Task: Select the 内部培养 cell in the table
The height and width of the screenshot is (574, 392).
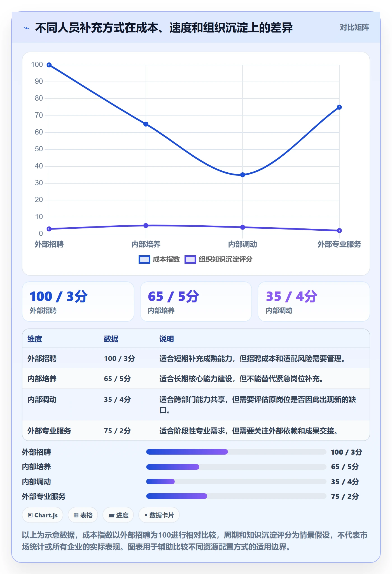Action: click(x=42, y=379)
